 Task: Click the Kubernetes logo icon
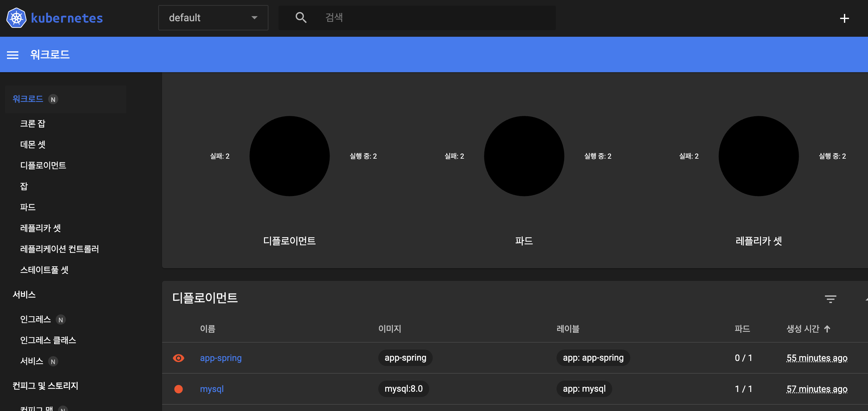click(16, 18)
